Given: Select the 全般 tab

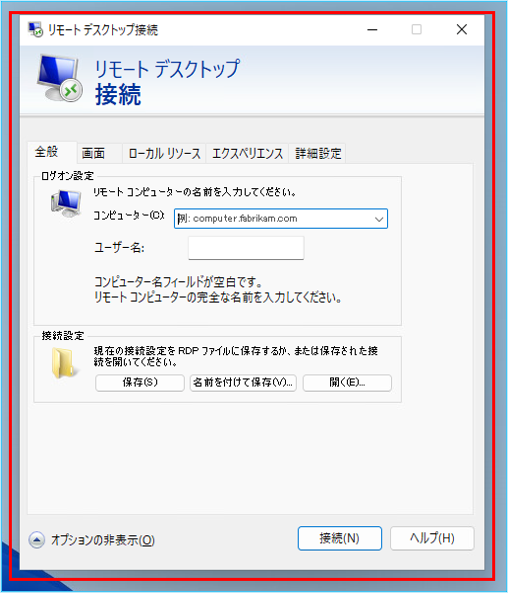Looking at the screenshot, I should pos(47,152).
